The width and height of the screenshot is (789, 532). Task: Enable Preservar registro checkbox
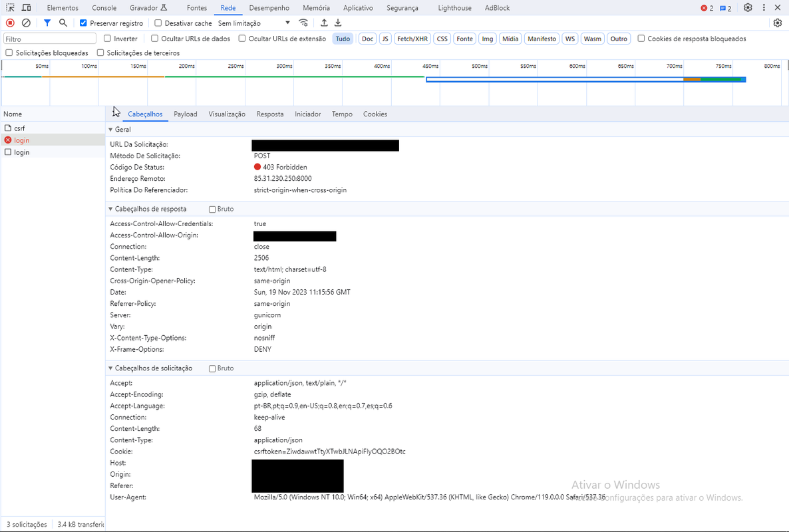point(84,23)
